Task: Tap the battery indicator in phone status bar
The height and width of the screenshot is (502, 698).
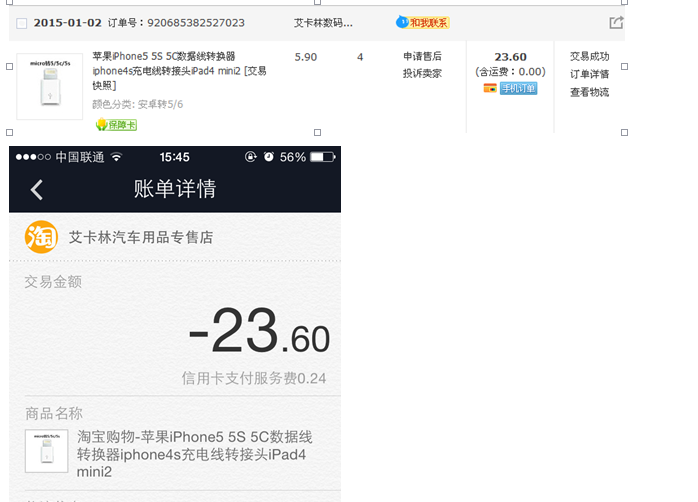Action: tap(322, 157)
